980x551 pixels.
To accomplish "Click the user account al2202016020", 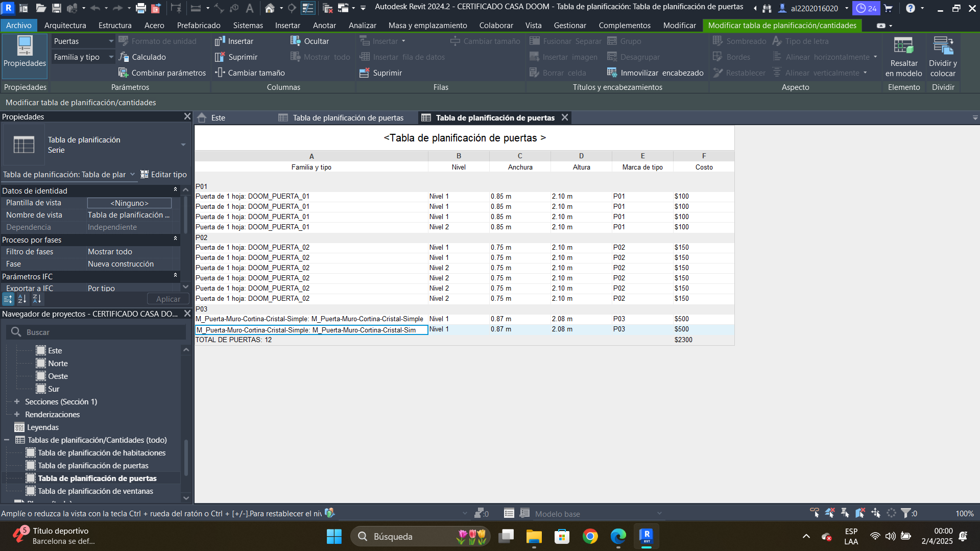I will tap(814, 8).
